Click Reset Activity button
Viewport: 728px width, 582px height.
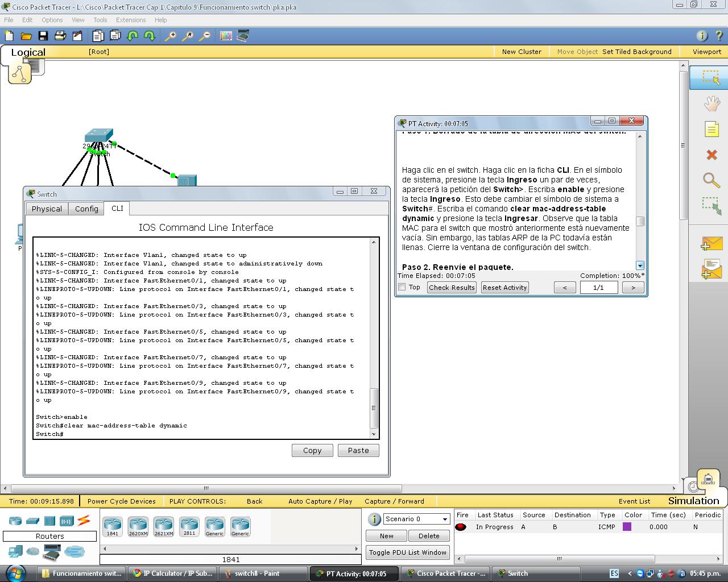tap(505, 287)
